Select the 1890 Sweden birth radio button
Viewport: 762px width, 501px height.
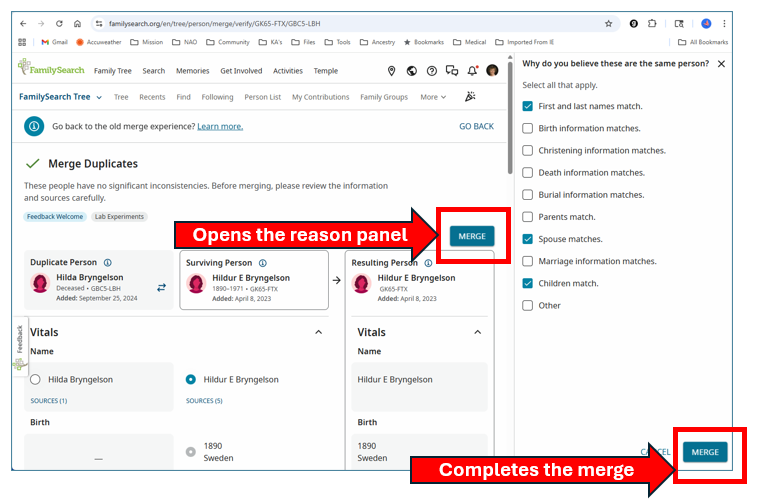coord(191,452)
